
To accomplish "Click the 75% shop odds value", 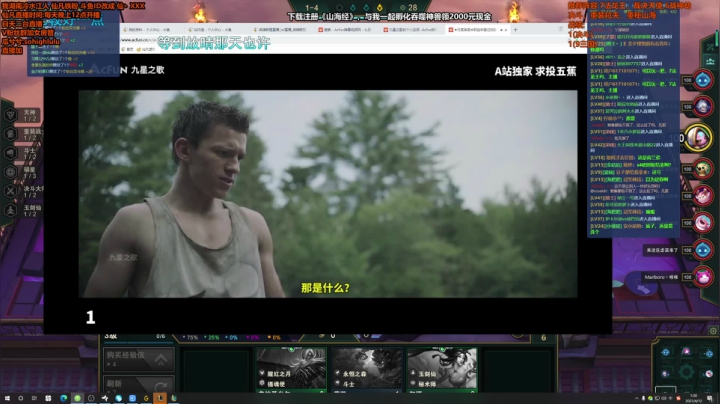I will click(x=190, y=337).
